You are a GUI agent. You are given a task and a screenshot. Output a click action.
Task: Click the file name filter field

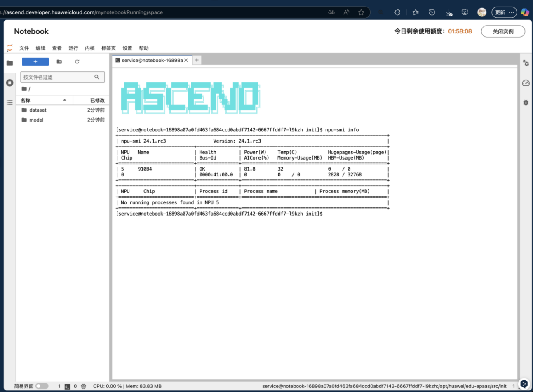[x=62, y=77]
